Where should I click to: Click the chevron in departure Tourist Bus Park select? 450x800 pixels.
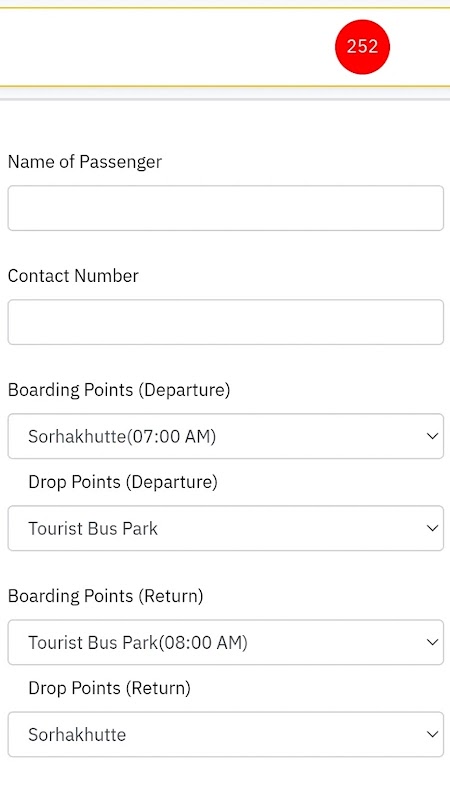click(432, 528)
